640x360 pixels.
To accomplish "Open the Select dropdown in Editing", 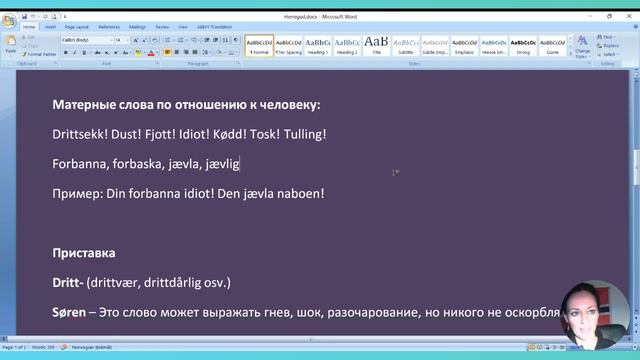I will (607, 54).
